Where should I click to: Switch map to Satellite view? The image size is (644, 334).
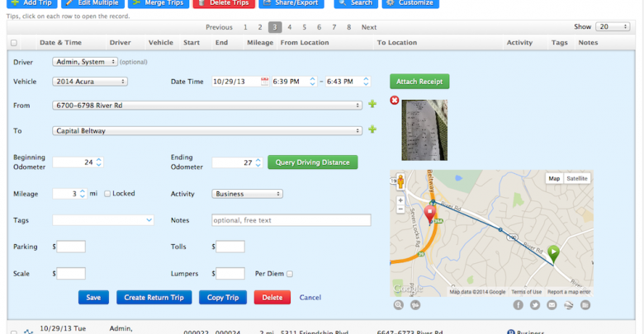[577, 178]
